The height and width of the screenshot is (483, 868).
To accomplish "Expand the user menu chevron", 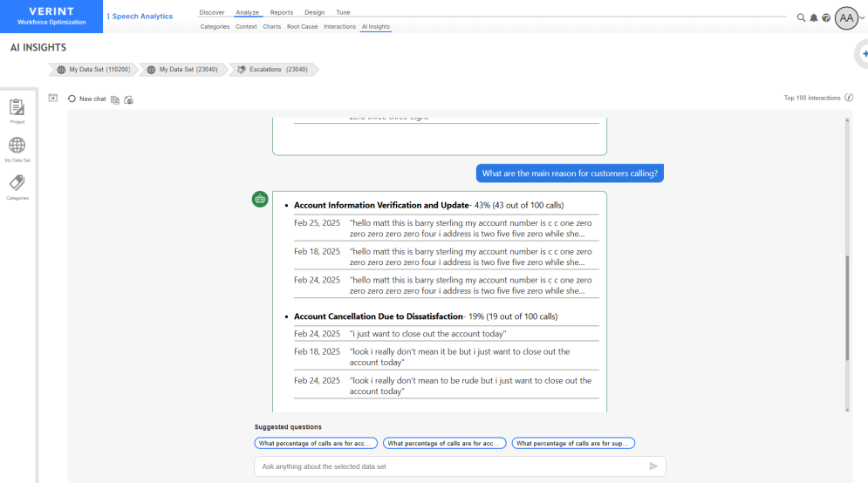I will [x=862, y=18].
